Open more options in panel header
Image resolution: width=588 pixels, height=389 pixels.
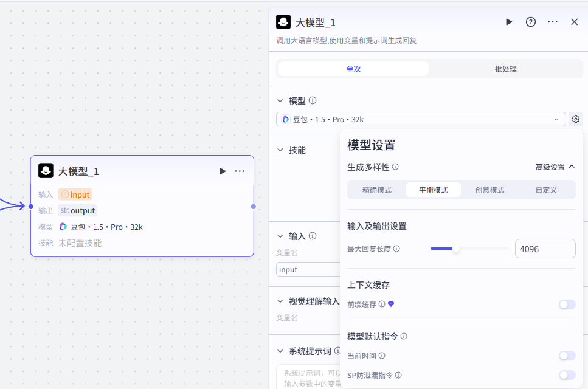[552, 22]
